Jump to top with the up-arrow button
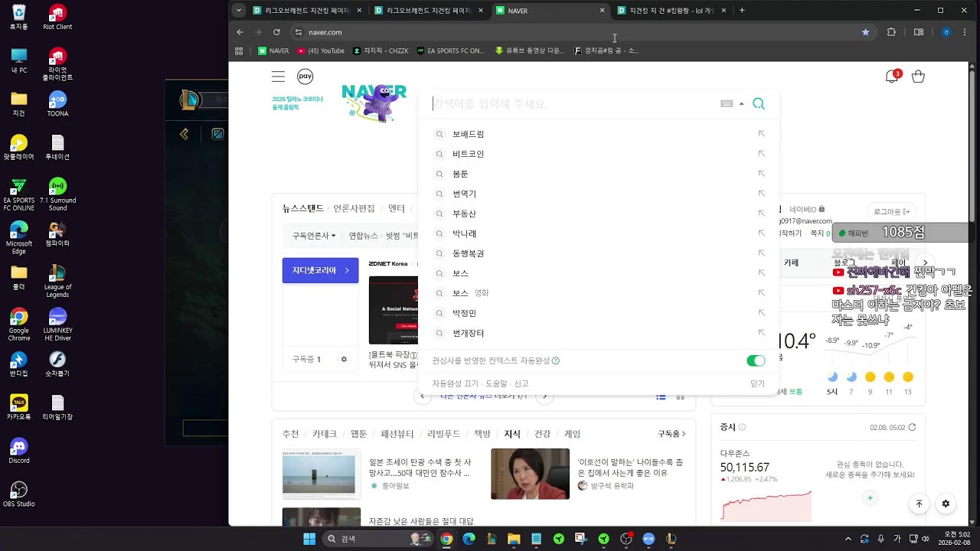 click(x=919, y=504)
